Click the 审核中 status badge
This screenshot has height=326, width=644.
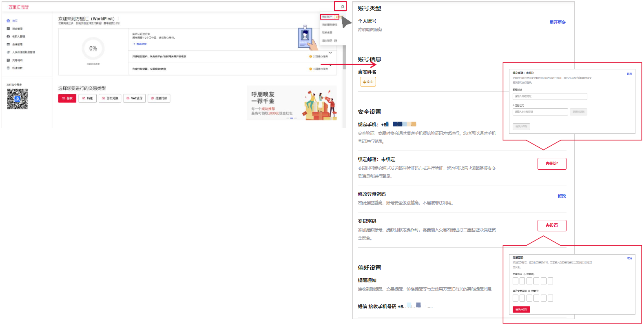(x=368, y=82)
